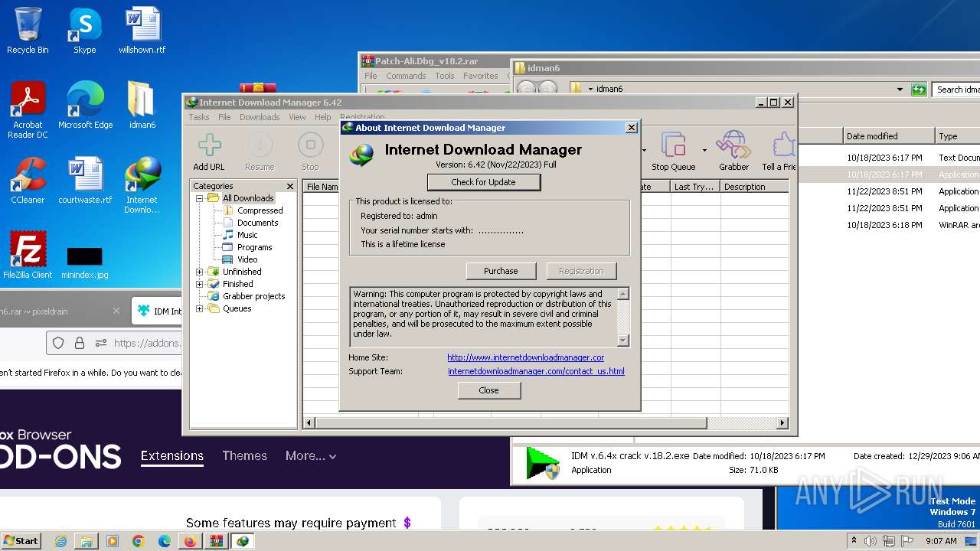Screen dimensions: 980x551
Task: Click the Check for Update button
Action: [484, 182]
